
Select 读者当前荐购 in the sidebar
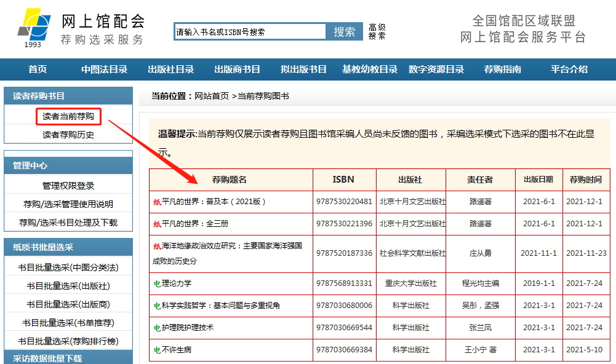(68, 116)
